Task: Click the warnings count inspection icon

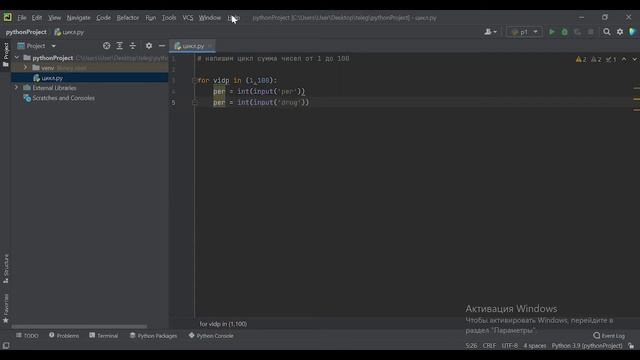Action: pyautogui.click(x=581, y=60)
